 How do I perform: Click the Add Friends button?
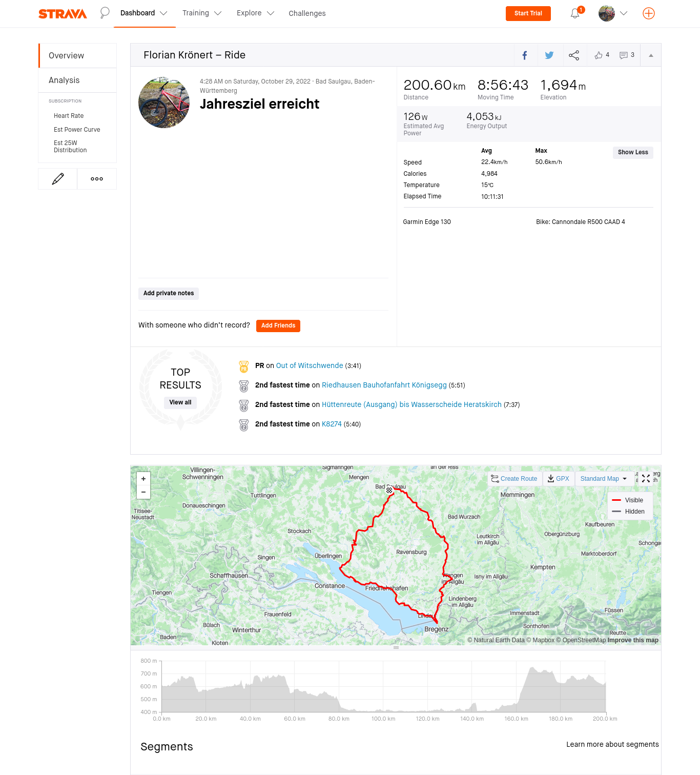[x=278, y=325]
